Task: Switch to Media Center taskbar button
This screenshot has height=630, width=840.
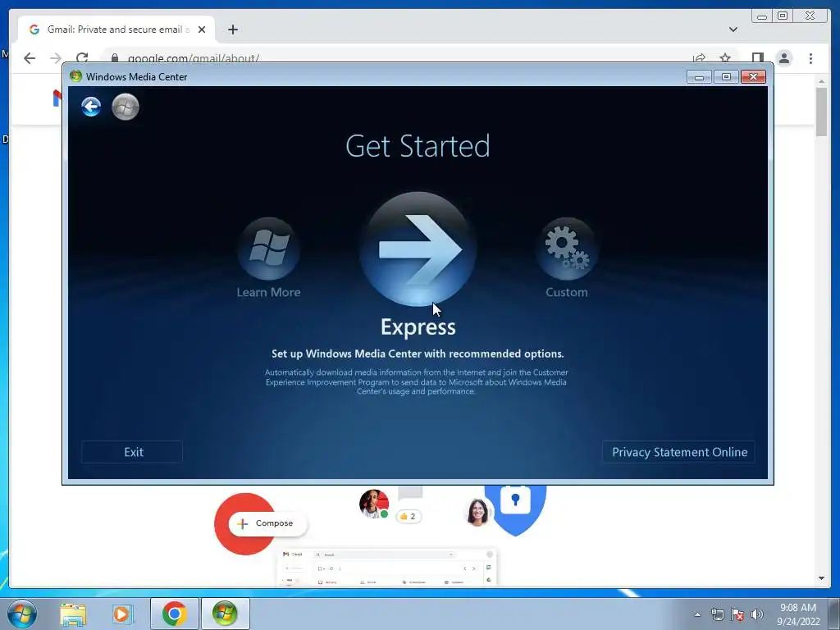Action: click(225, 614)
